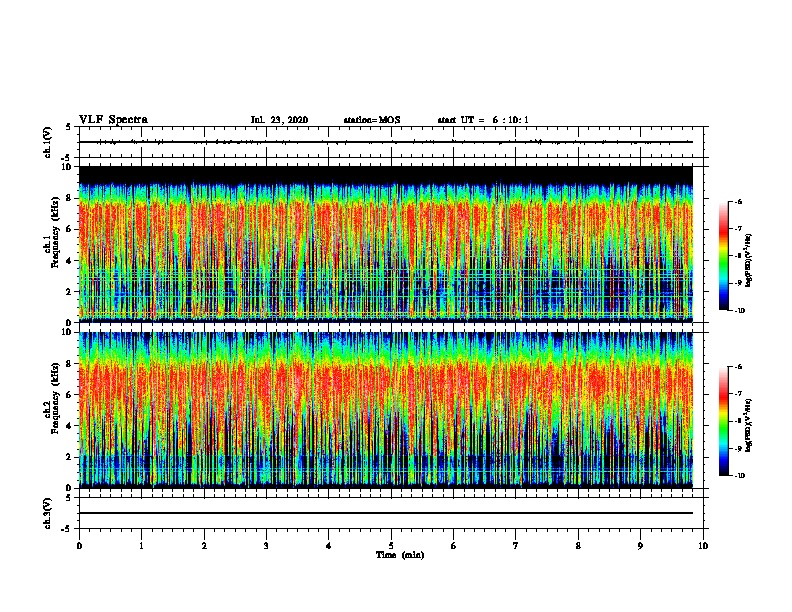Click time axis tick label "1"

[x=141, y=546]
